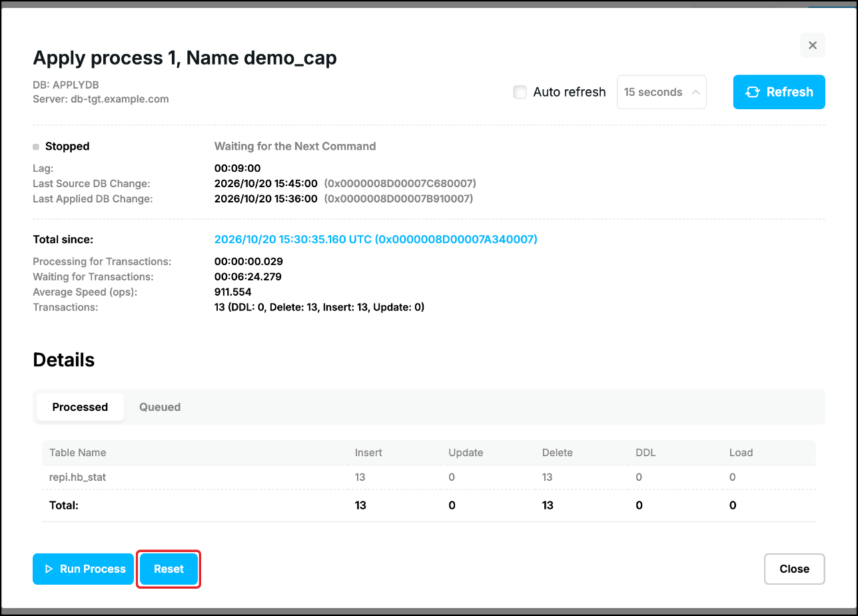Click the Total: row label
Viewport: 858px width, 616px height.
tap(64, 505)
